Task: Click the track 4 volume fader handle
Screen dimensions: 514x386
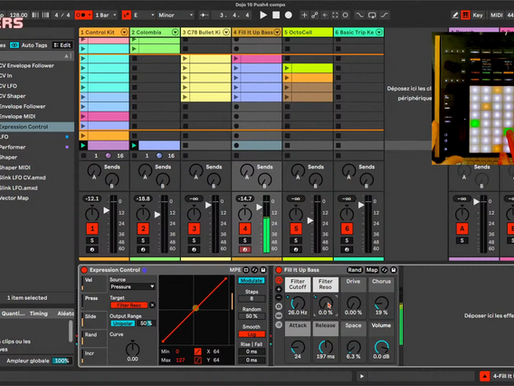Action: point(259,207)
